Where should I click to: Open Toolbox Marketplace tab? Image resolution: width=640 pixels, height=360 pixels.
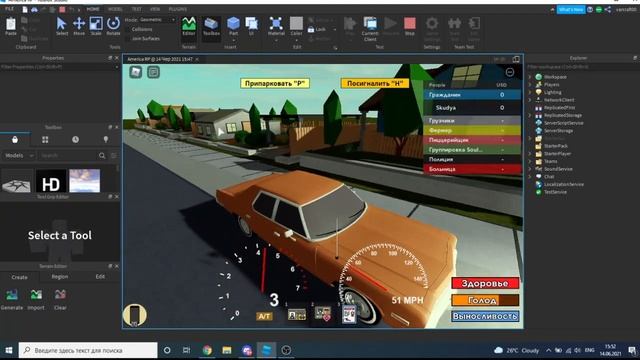click(x=15, y=140)
